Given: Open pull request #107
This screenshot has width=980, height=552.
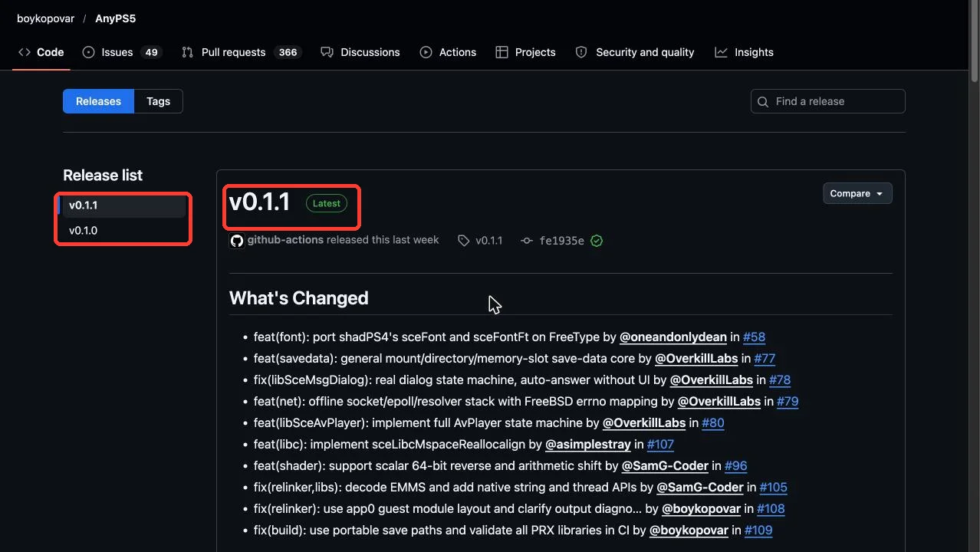Looking at the screenshot, I should [x=660, y=444].
